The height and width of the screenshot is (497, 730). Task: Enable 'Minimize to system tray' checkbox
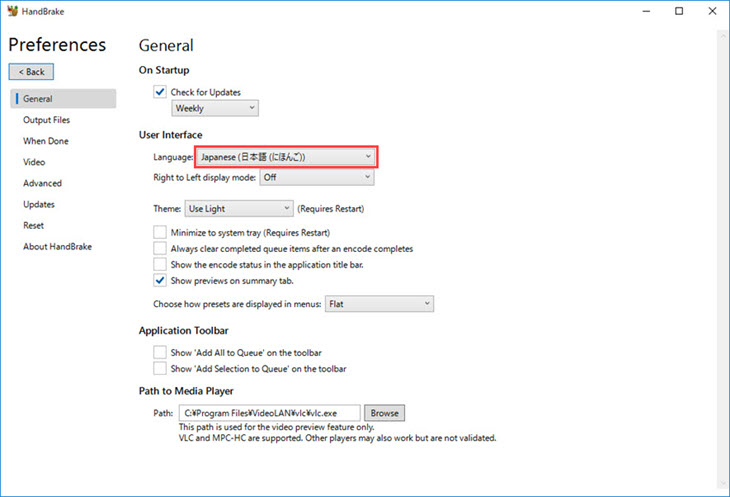pyautogui.click(x=160, y=232)
